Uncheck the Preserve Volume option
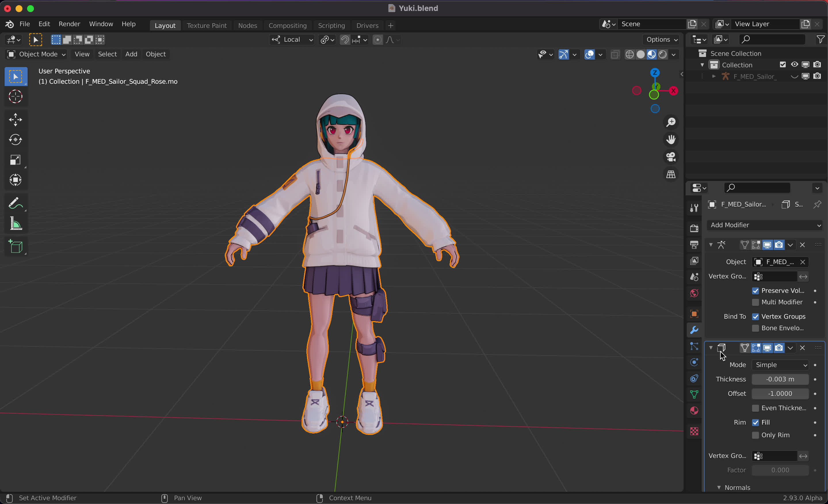828x504 pixels. (756, 291)
